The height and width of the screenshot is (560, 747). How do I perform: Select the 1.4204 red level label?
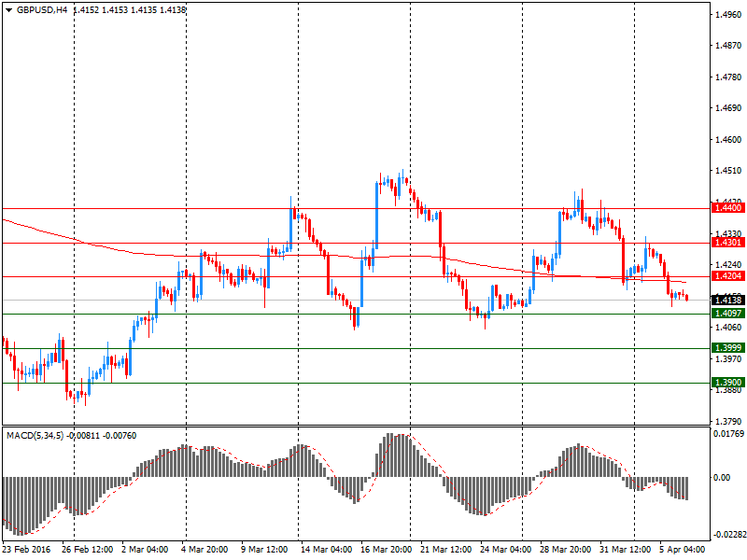(728, 275)
